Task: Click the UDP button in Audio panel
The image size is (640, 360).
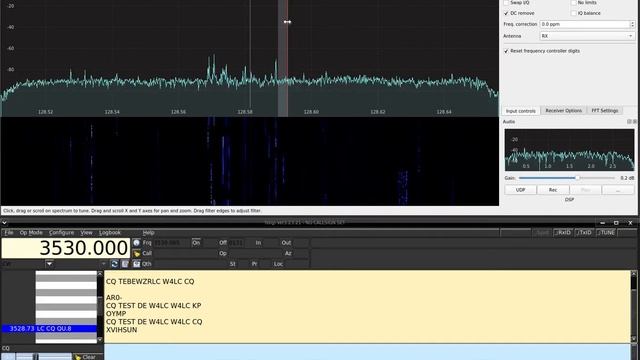Action: click(520, 190)
